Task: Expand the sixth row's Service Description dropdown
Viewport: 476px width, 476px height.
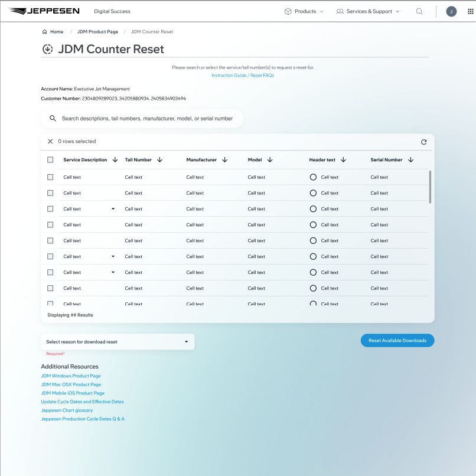Action: coord(113,256)
